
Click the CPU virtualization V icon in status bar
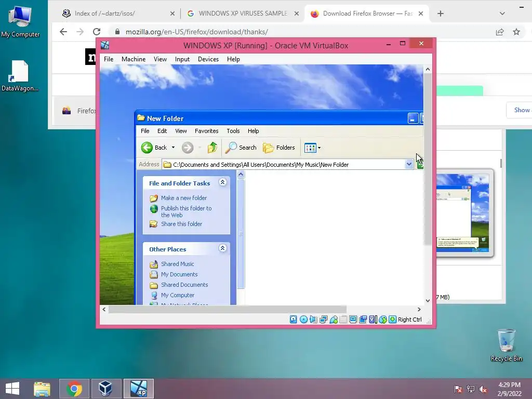pos(373,320)
